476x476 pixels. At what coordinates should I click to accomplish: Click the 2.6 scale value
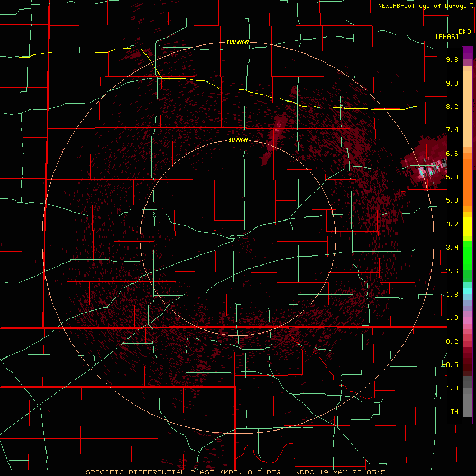pos(452,271)
